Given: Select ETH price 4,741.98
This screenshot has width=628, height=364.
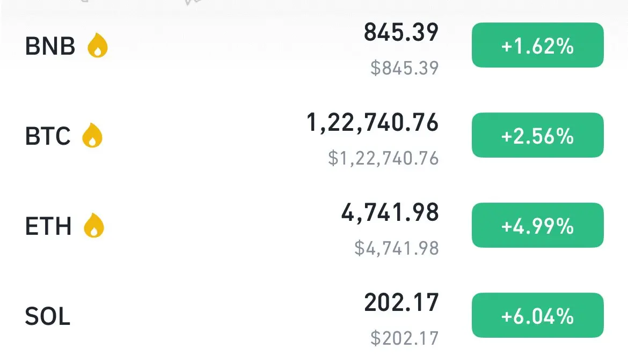Looking at the screenshot, I should [x=390, y=213].
